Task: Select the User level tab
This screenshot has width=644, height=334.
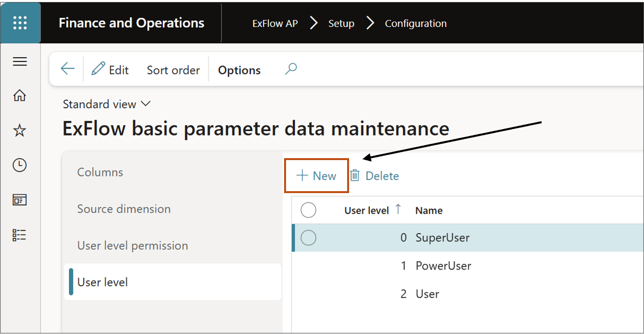Action: (172, 282)
